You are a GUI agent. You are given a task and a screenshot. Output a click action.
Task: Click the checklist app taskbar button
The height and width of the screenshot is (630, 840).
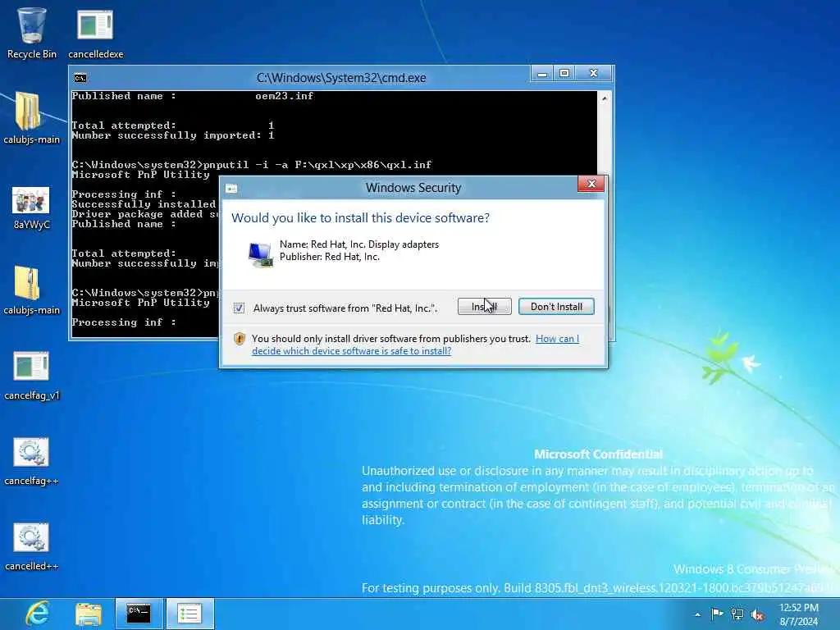(x=189, y=614)
